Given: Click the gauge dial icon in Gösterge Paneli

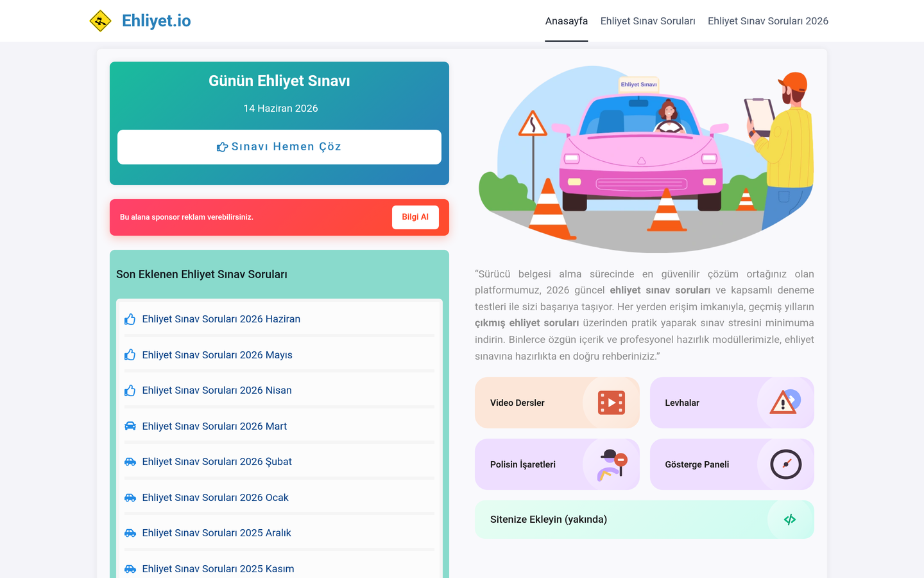Looking at the screenshot, I should [786, 464].
